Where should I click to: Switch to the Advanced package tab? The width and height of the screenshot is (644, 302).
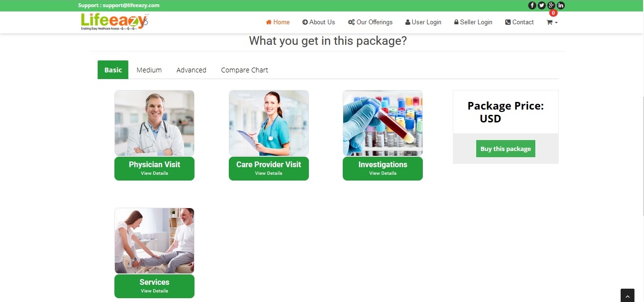coord(191,70)
